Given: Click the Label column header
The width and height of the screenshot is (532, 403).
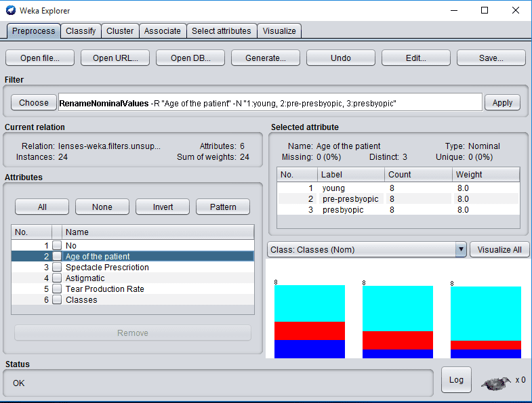Looking at the screenshot, I should [x=351, y=174].
